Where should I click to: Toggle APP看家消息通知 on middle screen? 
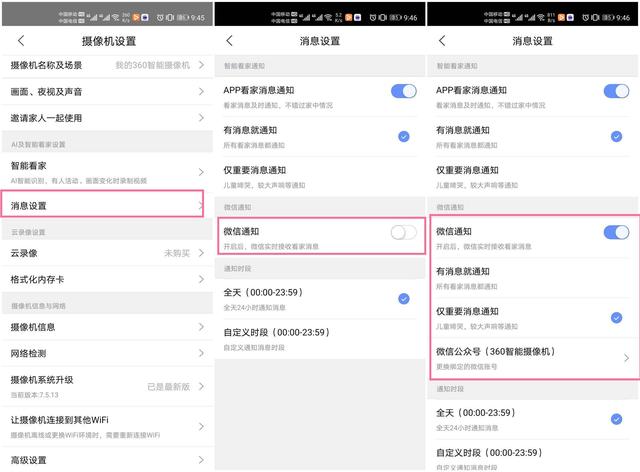click(x=404, y=91)
